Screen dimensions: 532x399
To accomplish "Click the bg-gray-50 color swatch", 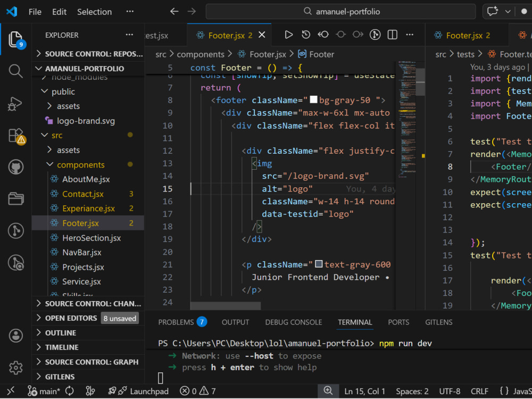I will [x=313, y=99].
